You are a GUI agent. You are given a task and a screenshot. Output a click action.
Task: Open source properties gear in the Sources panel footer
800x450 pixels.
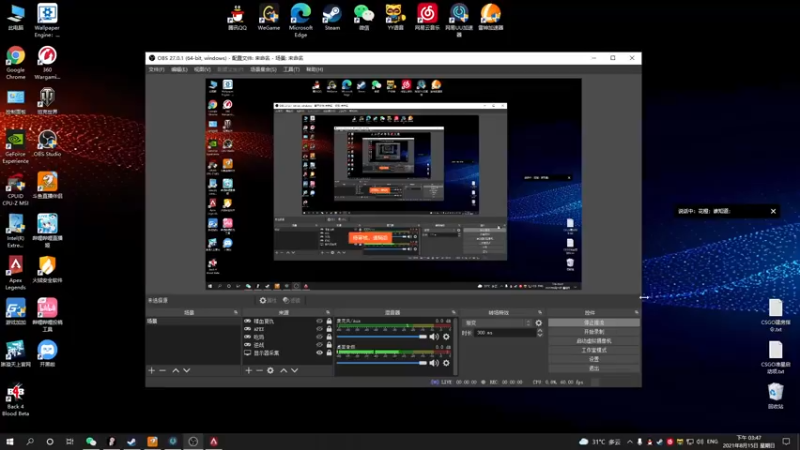point(270,370)
